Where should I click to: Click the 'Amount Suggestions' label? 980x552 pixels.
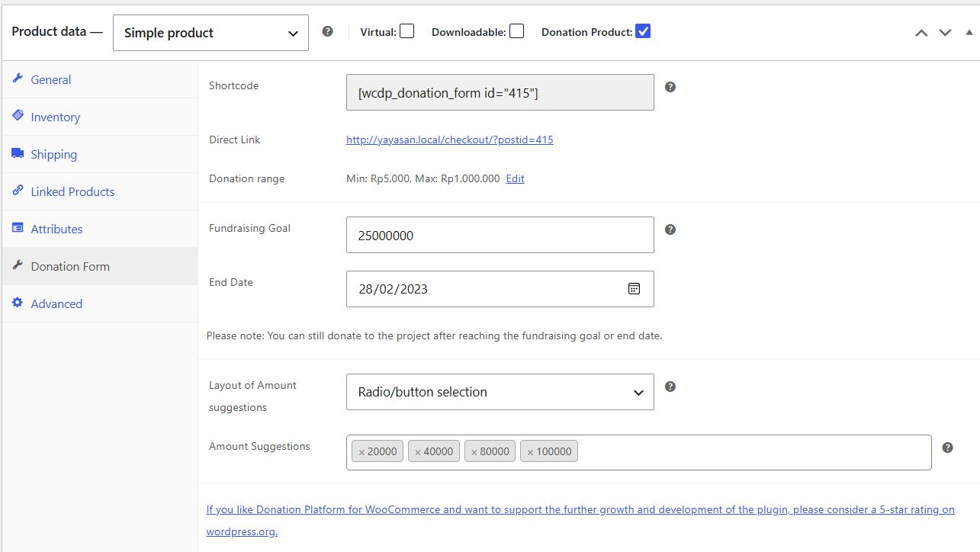(x=260, y=446)
